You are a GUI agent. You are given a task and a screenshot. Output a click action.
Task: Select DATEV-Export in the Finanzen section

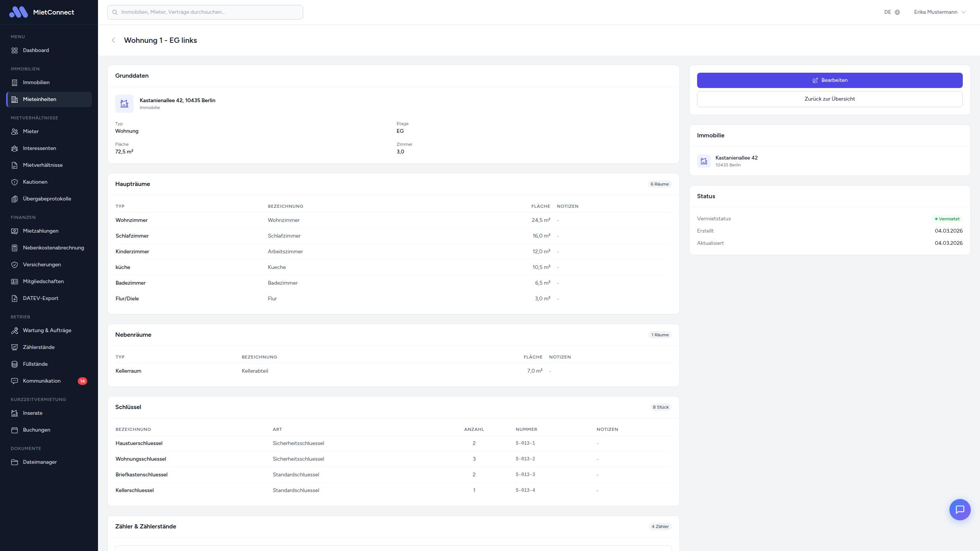(41, 298)
